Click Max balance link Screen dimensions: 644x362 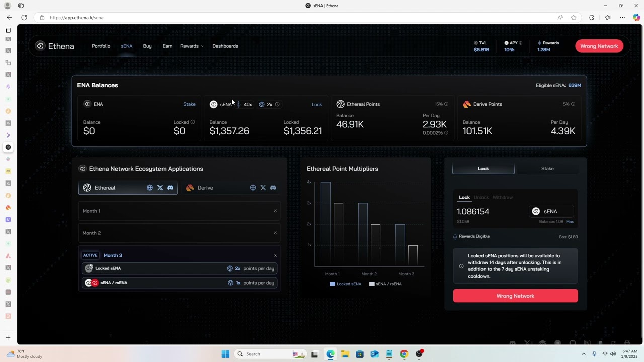click(x=570, y=222)
